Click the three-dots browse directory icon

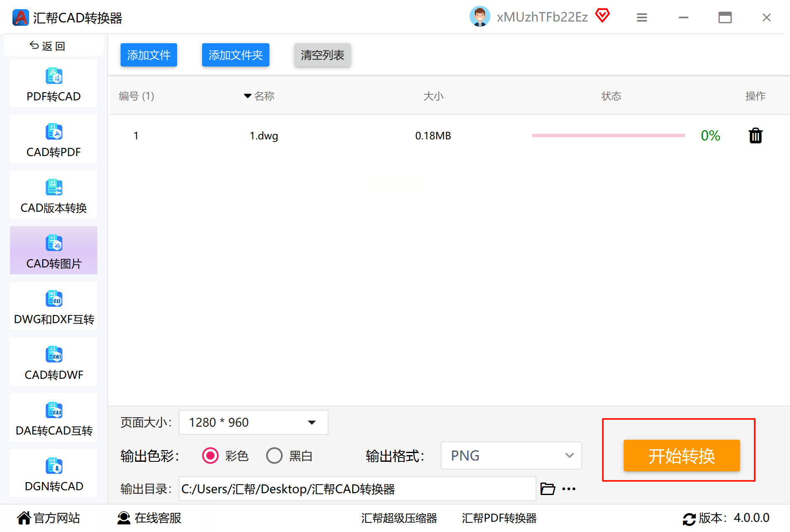click(569, 489)
